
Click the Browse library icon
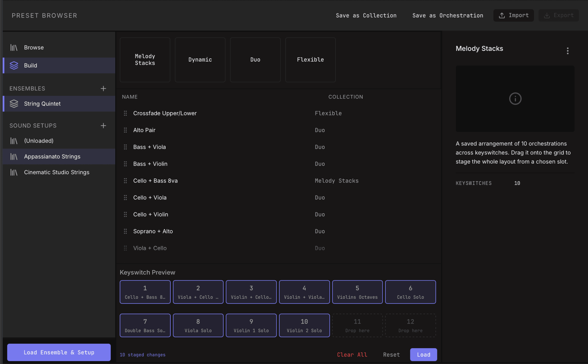point(14,47)
